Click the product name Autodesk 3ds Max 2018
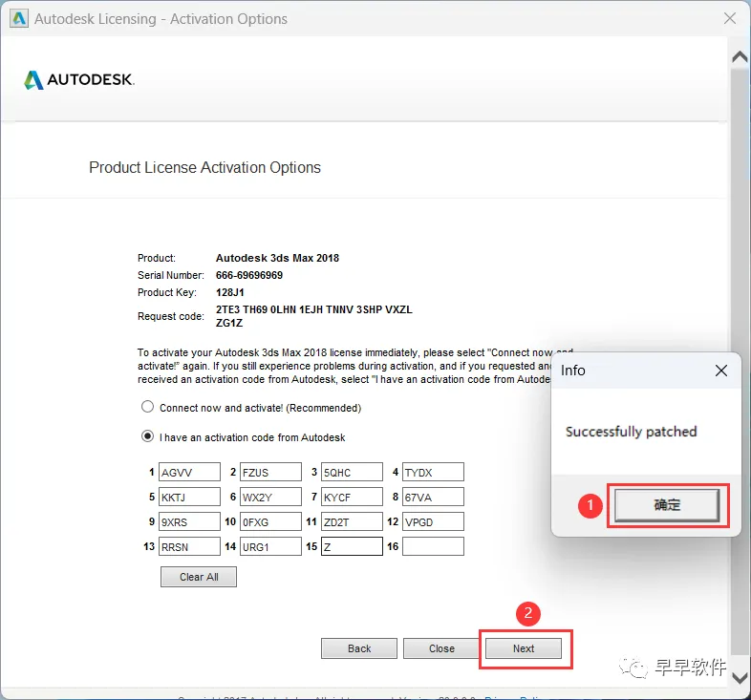 pyautogui.click(x=277, y=258)
